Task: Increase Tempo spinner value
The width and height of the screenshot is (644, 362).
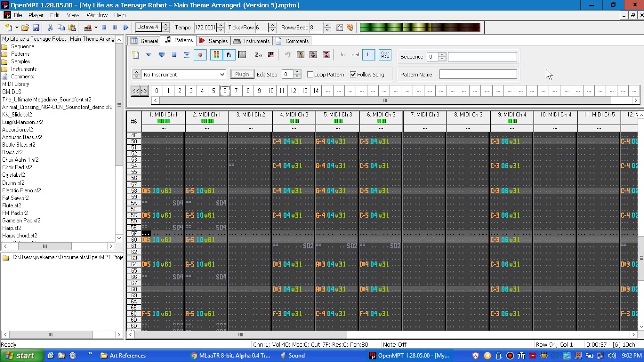Action: (x=220, y=25)
